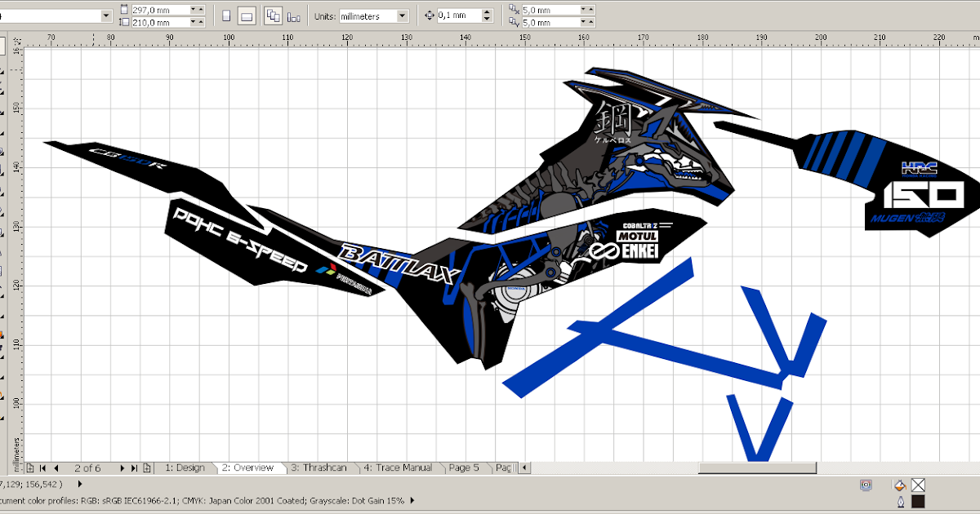Switch to the '4: Trace Manual' page tab

click(x=398, y=467)
